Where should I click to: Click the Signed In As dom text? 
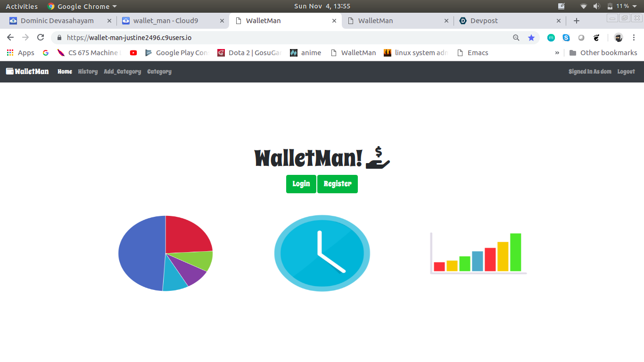pyautogui.click(x=590, y=72)
